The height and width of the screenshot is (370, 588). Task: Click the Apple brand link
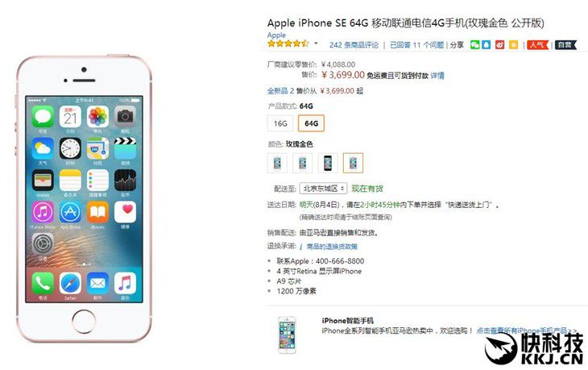pos(276,35)
